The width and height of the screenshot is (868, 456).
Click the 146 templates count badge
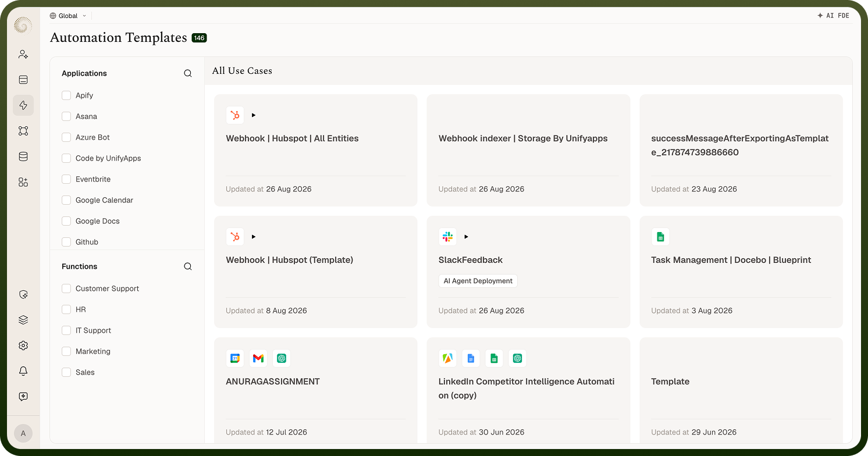point(200,38)
